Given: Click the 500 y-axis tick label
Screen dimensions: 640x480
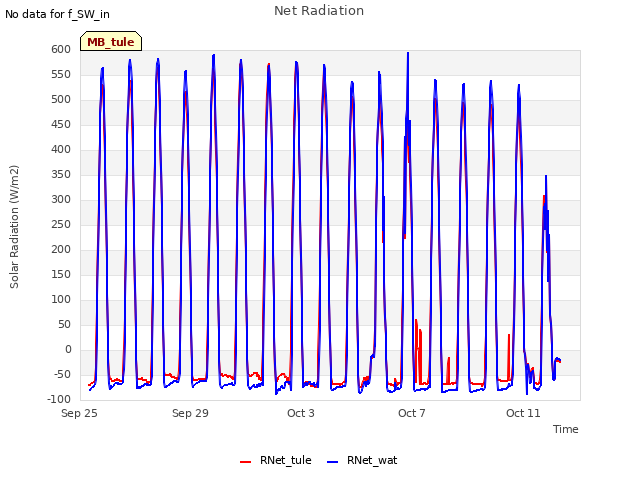Looking at the screenshot, I should 61,100.
